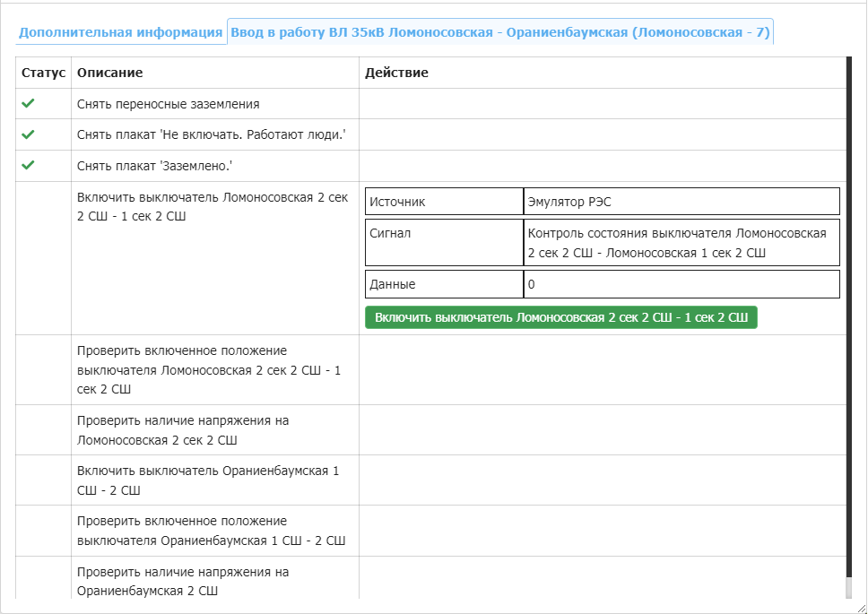Select the 'Снять плакат Заземлено.' description

(154, 166)
